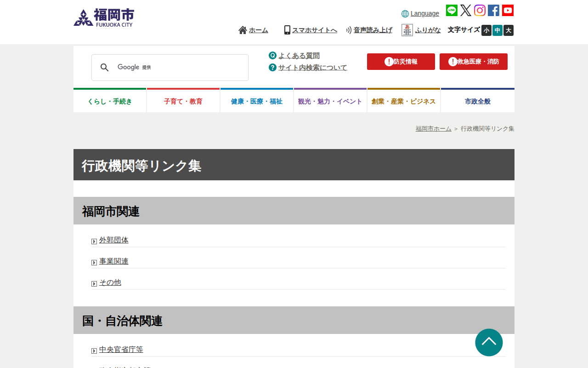
Task: Open the サイト内検索について link
Action: click(x=313, y=68)
